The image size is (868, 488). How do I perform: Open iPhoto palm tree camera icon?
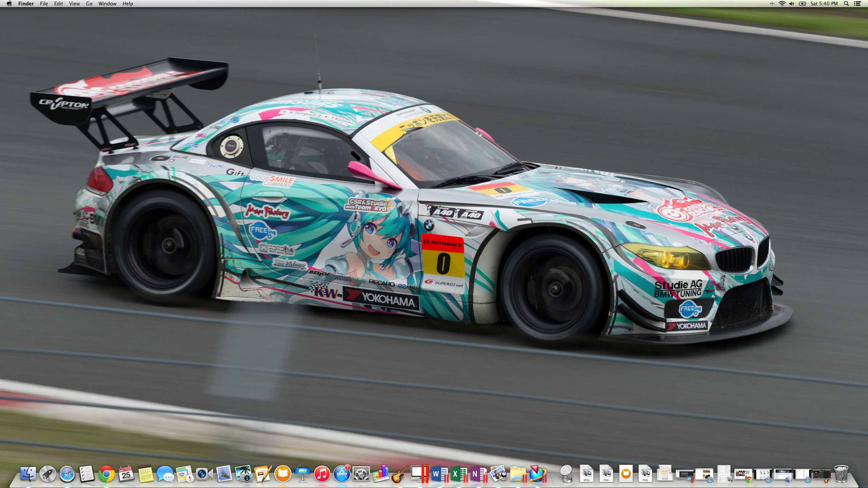[243, 474]
